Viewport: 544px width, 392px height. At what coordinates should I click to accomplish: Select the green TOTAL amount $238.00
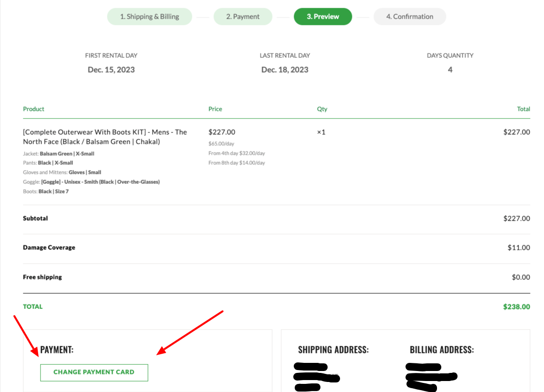(516, 307)
